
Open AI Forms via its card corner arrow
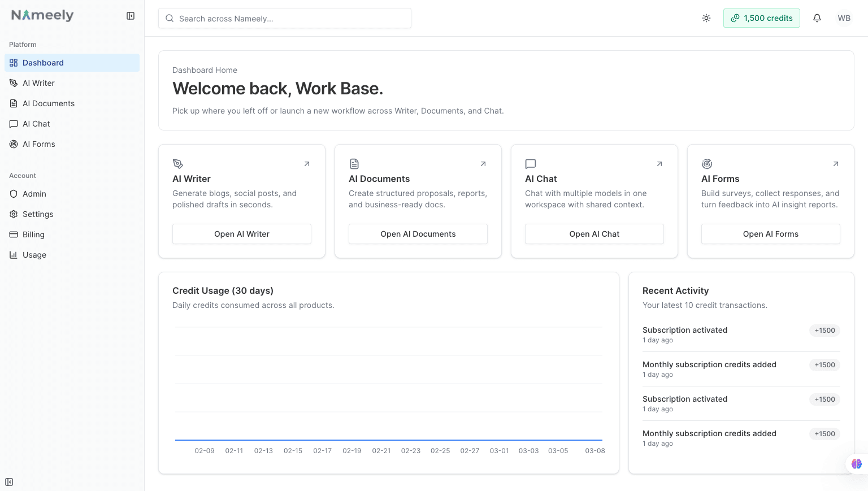[x=835, y=164]
